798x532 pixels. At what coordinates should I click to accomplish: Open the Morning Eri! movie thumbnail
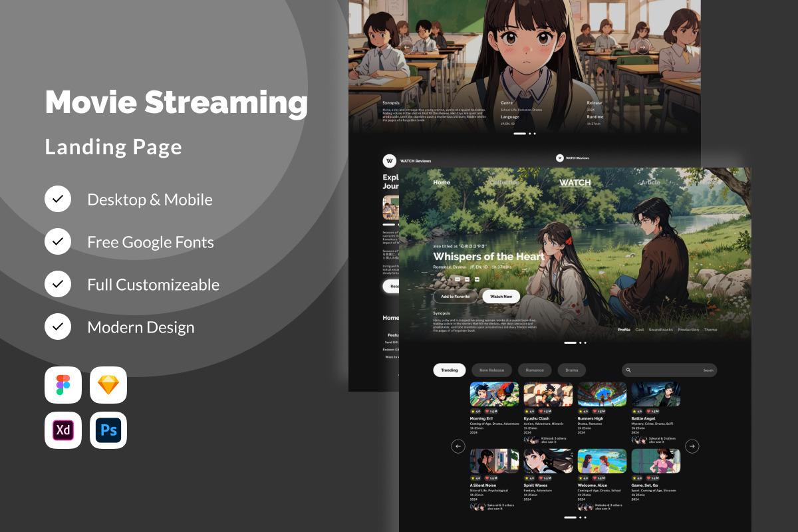(x=494, y=394)
